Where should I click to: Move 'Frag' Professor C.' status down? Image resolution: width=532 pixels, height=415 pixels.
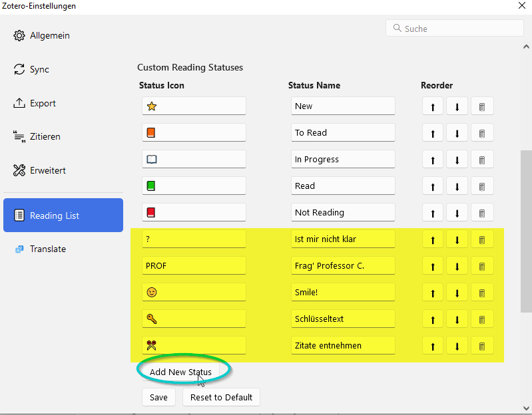point(457,266)
